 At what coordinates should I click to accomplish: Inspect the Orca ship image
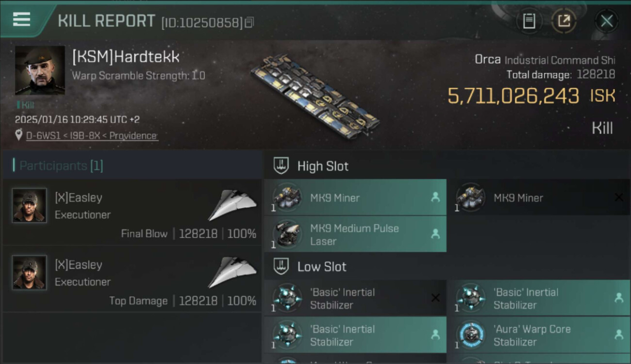tap(314, 95)
